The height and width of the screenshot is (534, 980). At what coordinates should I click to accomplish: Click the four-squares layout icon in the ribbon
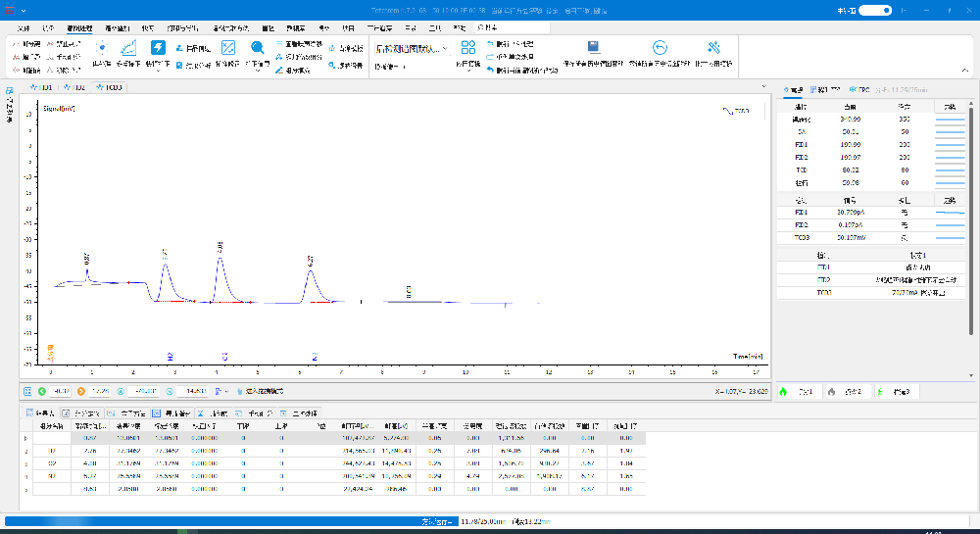pos(468,47)
